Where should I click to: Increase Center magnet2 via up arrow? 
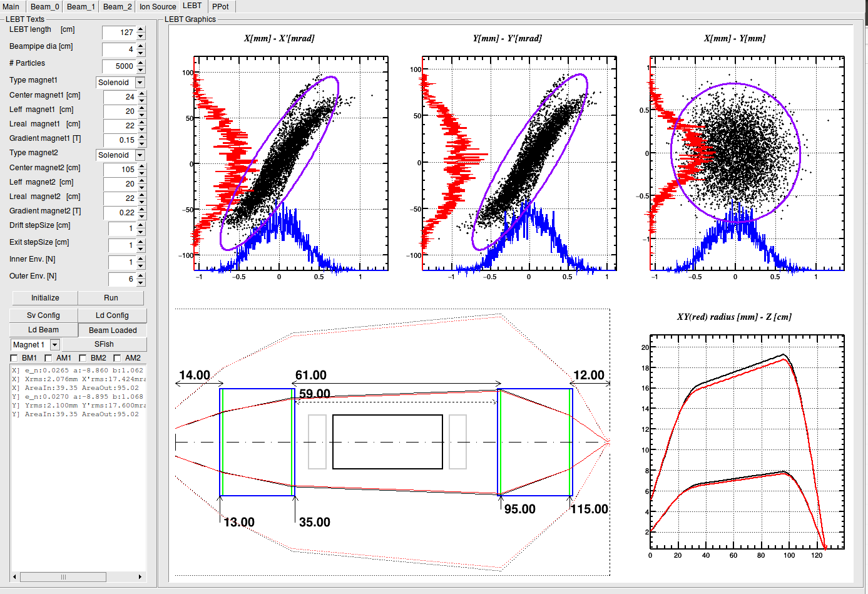pyautogui.click(x=142, y=166)
